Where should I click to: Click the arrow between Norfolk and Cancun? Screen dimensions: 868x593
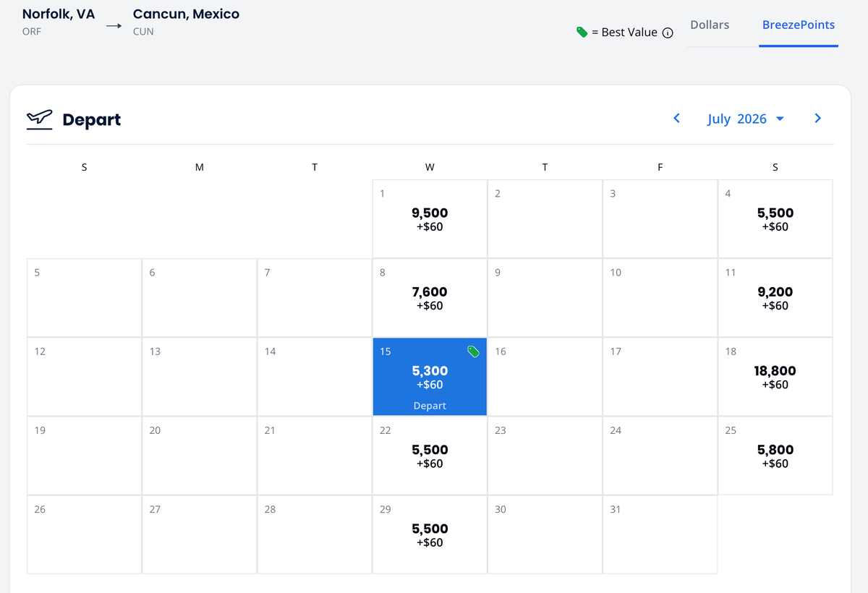pos(114,25)
